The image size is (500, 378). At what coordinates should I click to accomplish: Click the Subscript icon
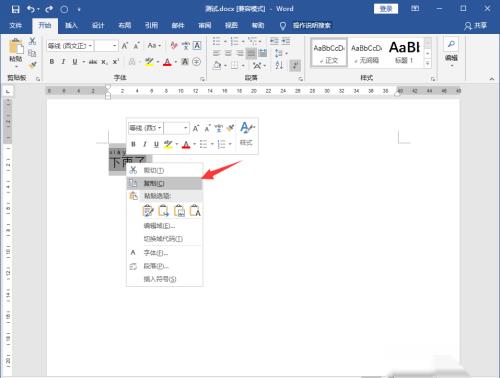(x=104, y=62)
